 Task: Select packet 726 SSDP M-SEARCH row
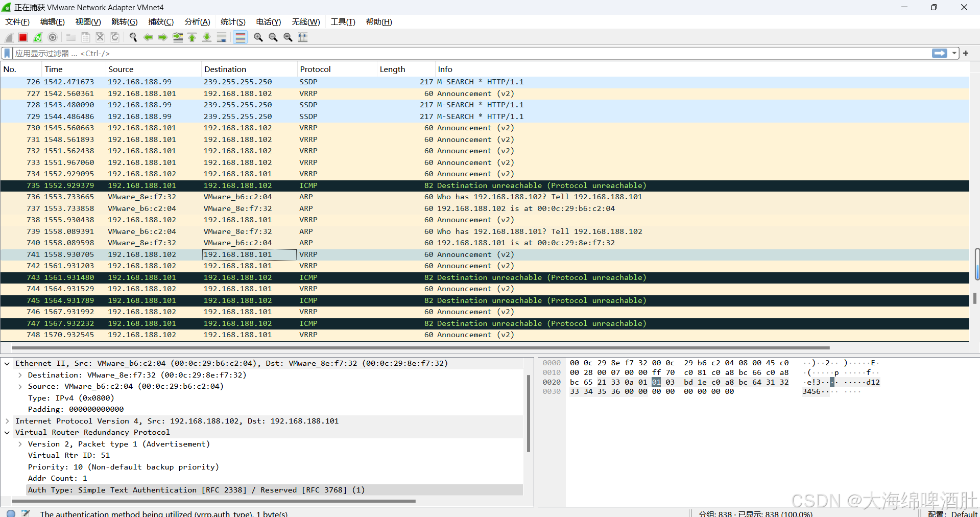485,82
